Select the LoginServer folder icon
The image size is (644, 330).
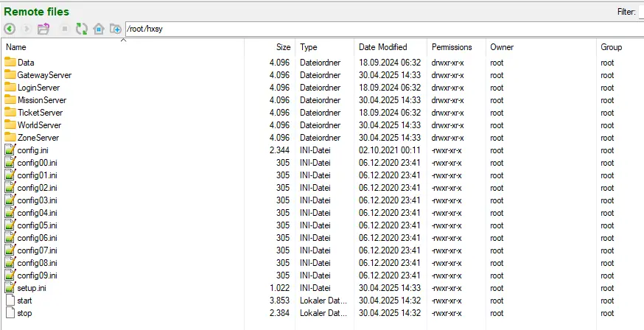(x=10, y=88)
